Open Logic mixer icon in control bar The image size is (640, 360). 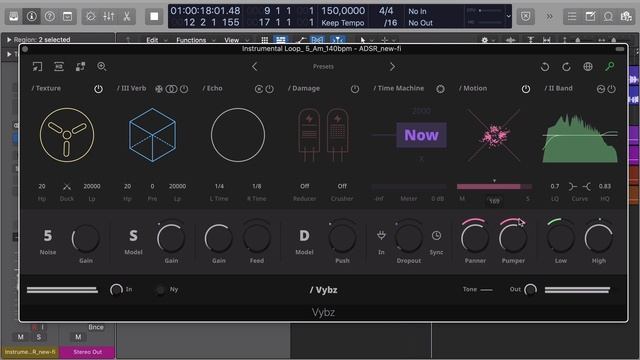point(109,16)
